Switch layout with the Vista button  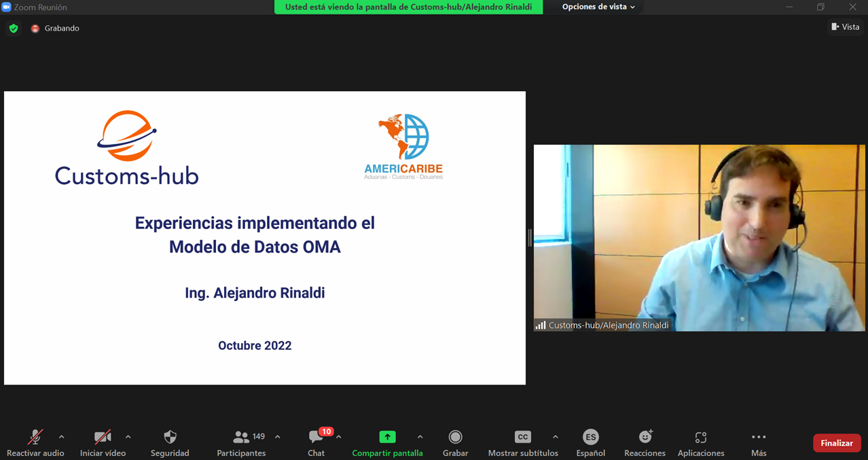846,26
